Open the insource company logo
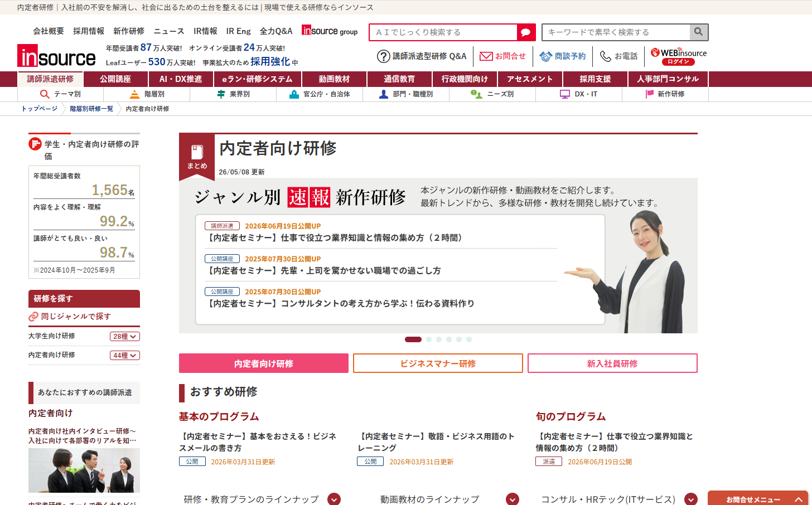The width and height of the screenshot is (812, 505). click(x=56, y=56)
